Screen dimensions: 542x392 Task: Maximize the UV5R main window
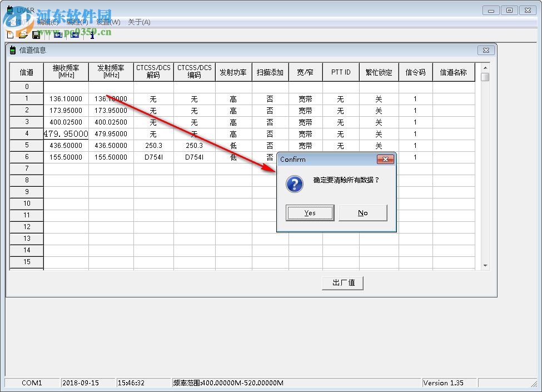tap(509, 11)
